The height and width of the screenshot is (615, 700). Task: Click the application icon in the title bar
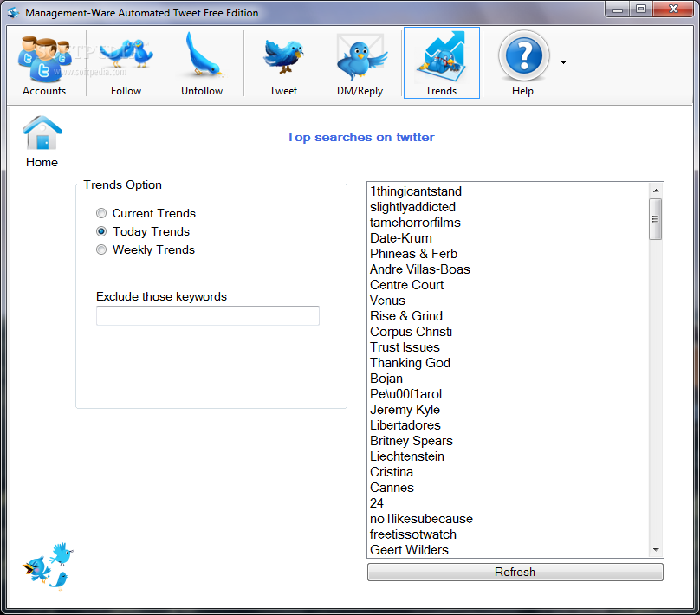point(13,12)
